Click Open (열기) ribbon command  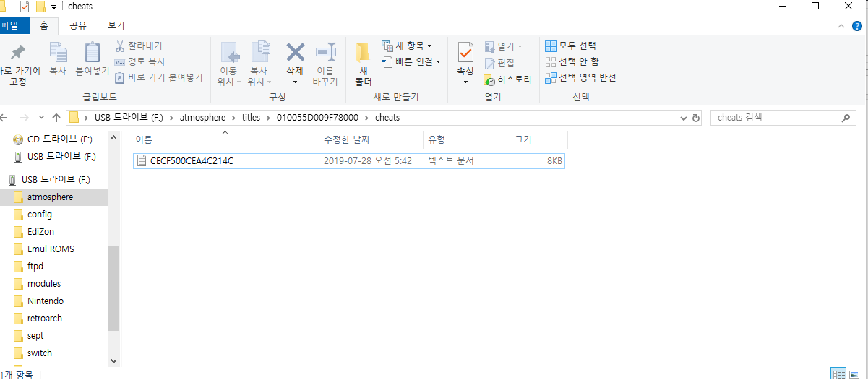coord(504,46)
